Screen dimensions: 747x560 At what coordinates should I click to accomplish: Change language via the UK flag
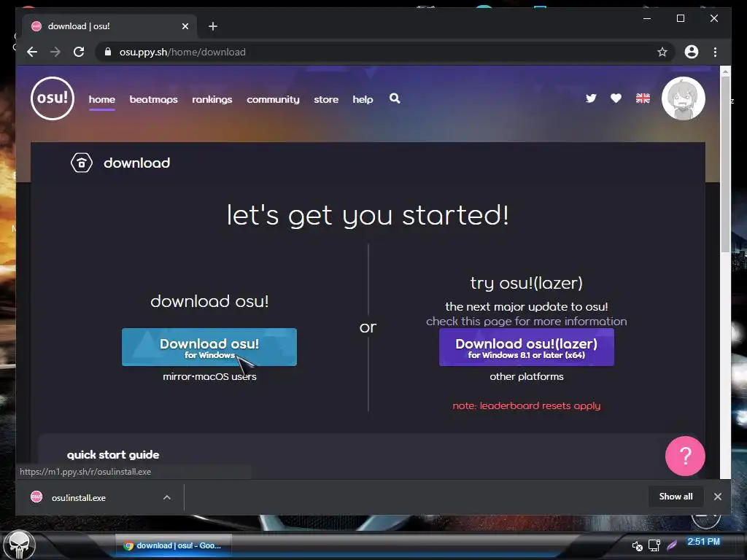coord(643,98)
